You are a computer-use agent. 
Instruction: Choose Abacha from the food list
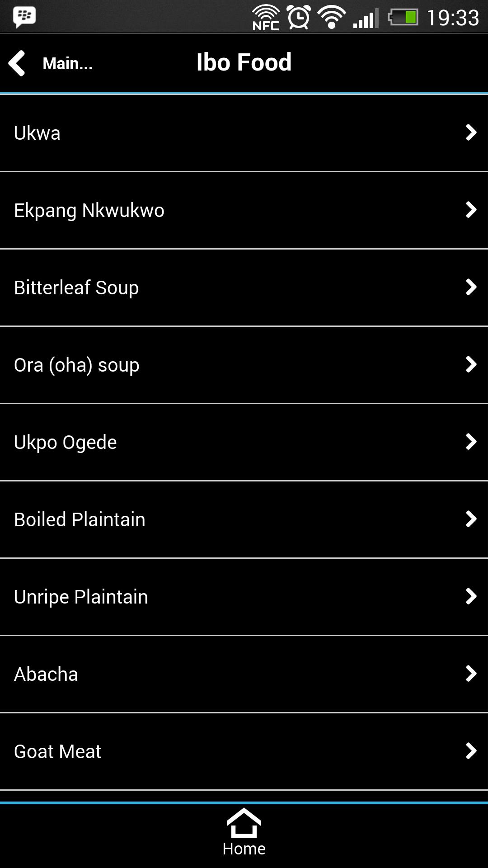(46, 675)
